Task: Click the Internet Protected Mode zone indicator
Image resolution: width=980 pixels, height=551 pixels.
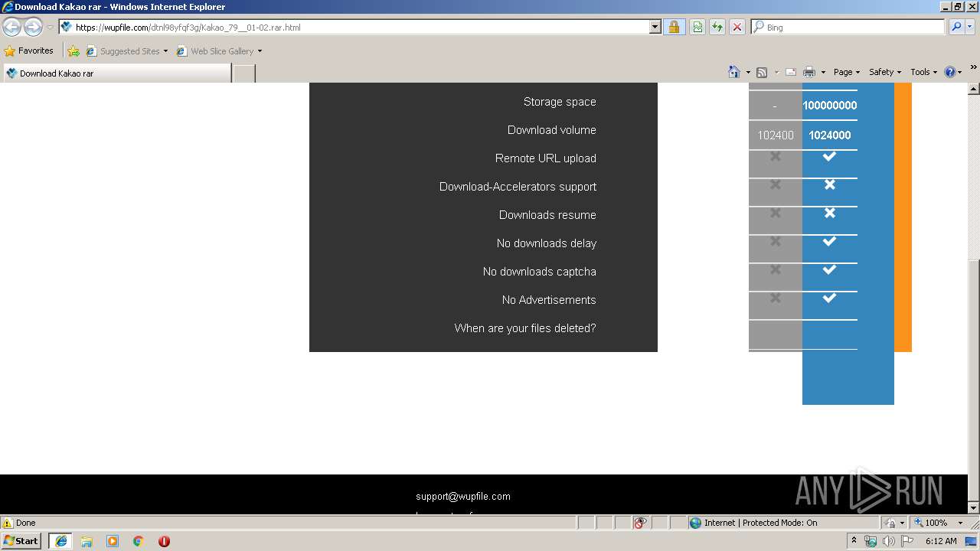Action: (753, 523)
